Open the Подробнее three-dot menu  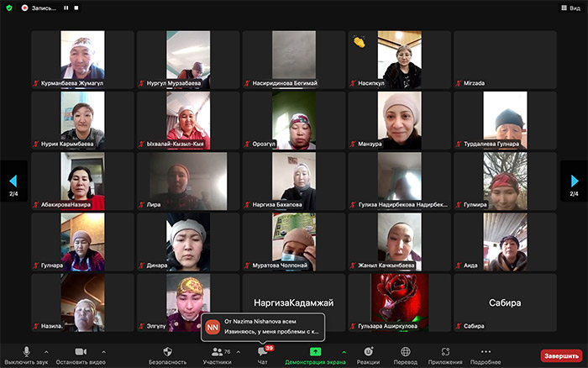[486, 354]
